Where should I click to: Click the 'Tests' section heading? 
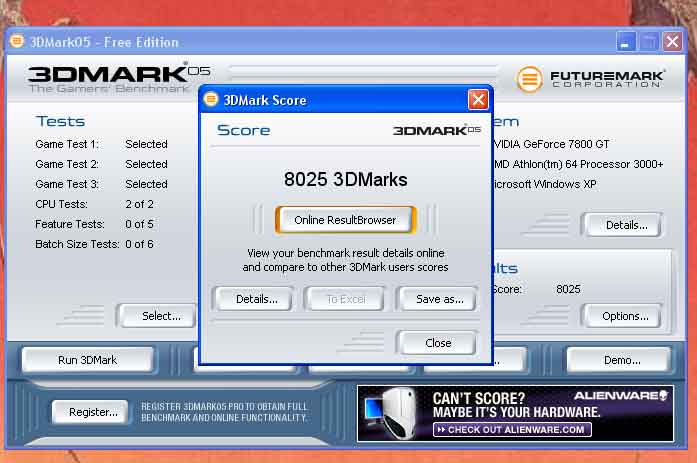pyautogui.click(x=60, y=121)
